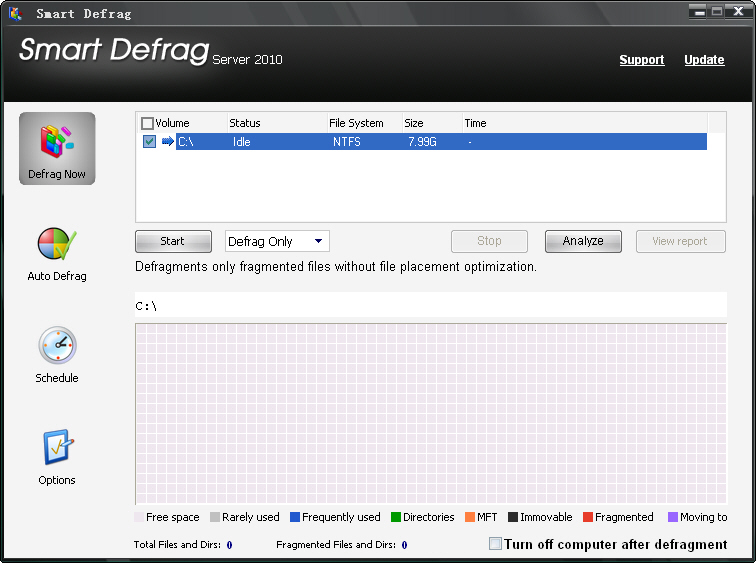Click the Free space legend swatch
756x563 pixels.
point(139,517)
